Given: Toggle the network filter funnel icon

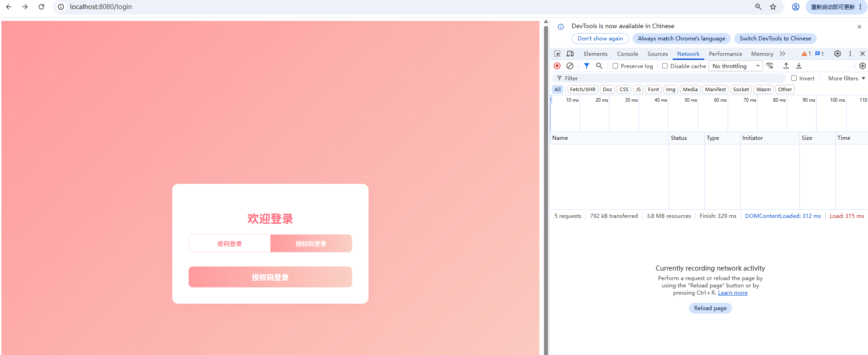Looking at the screenshot, I should coord(587,66).
